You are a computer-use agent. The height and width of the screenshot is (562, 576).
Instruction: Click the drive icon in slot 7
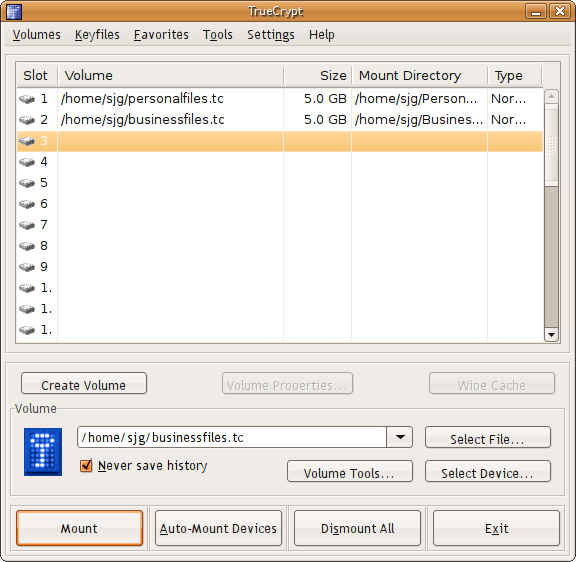(x=27, y=225)
